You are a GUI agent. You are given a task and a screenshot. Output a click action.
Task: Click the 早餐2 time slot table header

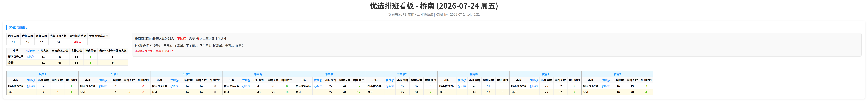point(186,74)
